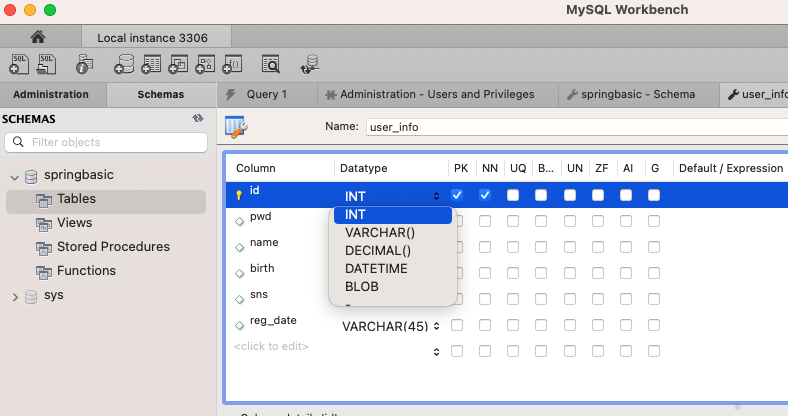Check UQ checkbox for id column
788x416 pixels.
[x=513, y=195]
